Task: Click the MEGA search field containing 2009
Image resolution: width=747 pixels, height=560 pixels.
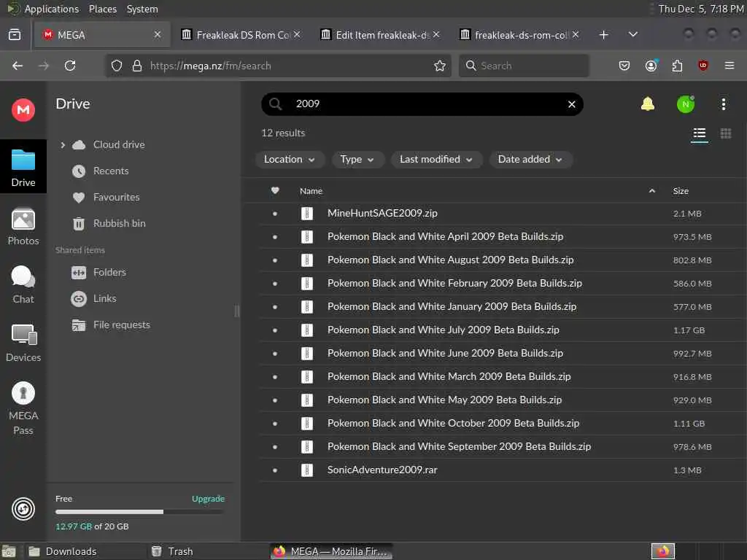Action: (424, 104)
